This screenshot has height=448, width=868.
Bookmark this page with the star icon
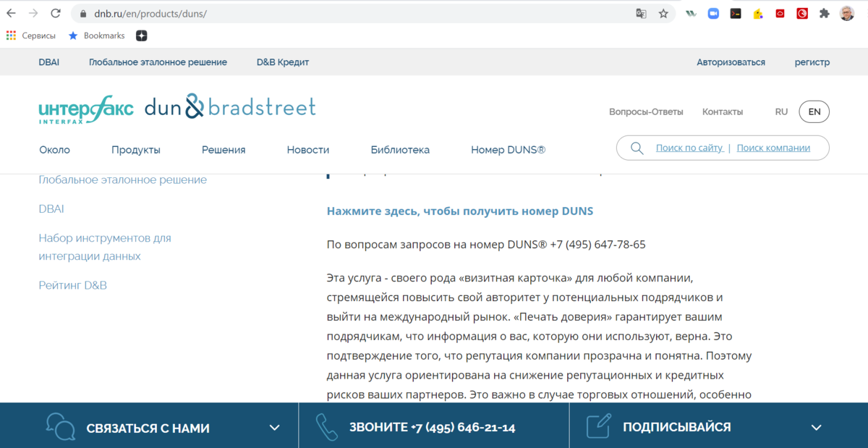pos(663,14)
